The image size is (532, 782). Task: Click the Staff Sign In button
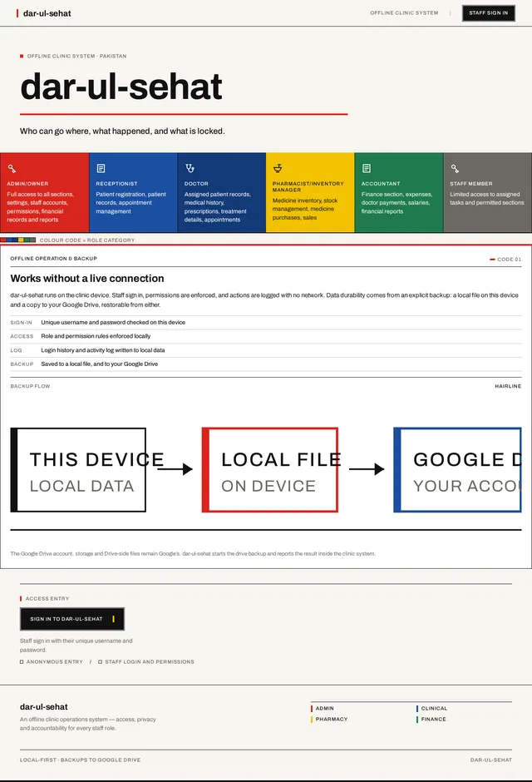(x=488, y=13)
